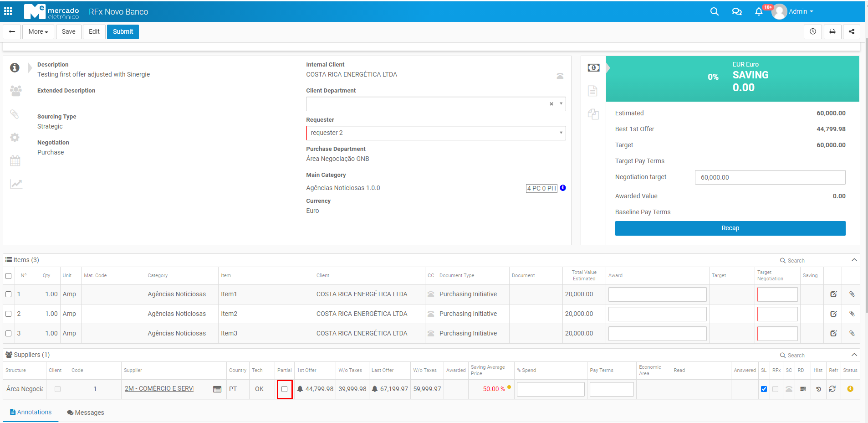
Task: Click the Submit button
Action: click(123, 32)
